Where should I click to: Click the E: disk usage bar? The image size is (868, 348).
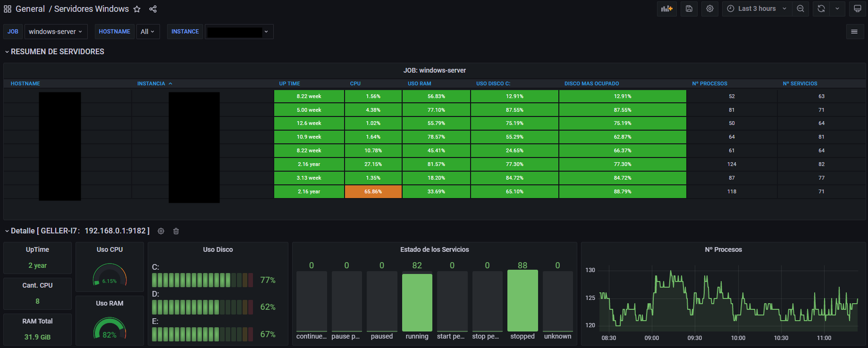click(x=203, y=334)
